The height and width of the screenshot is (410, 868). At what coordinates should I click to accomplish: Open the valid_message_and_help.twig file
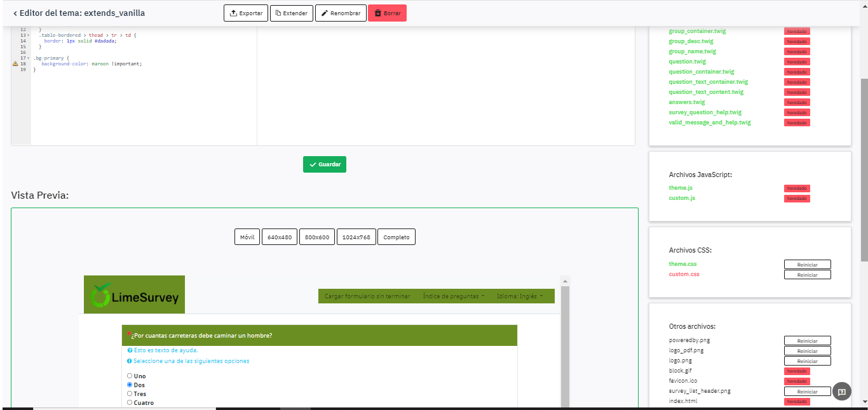point(709,122)
